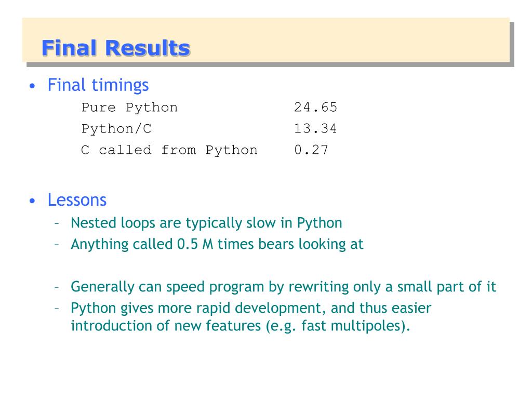
Task: Click the timing value 0.27
Action: (x=311, y=150)
